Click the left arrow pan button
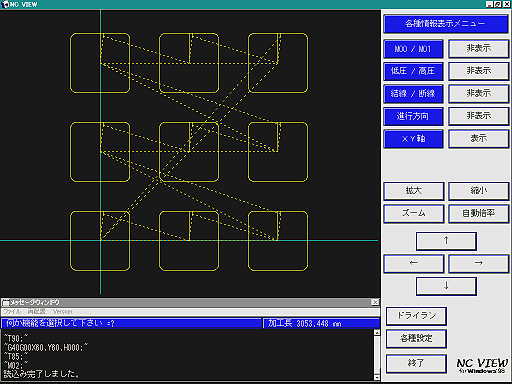 (x=414, y=263)
